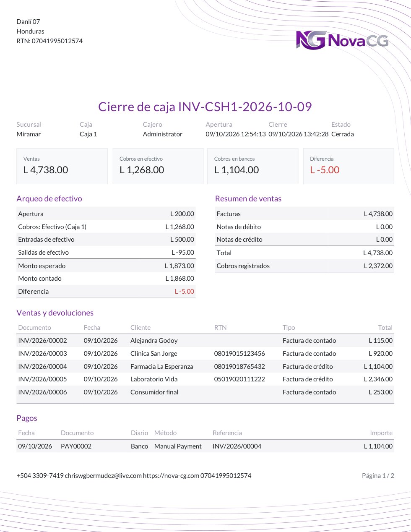The width and height of the screenshot is (411, 532).
Task: Click the Cobros en efectivo L 1,268.00 card
Action: point(158,166)
